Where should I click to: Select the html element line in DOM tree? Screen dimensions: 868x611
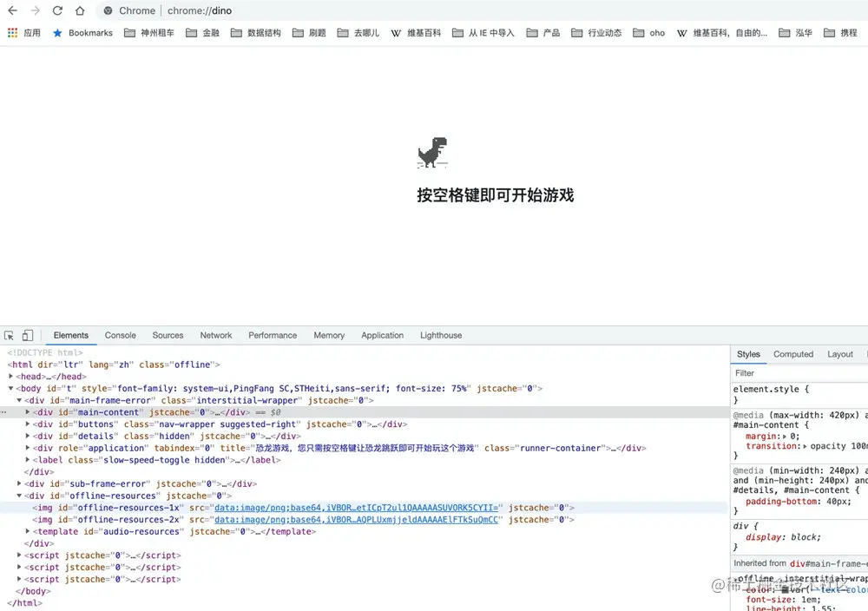[114, 365]
